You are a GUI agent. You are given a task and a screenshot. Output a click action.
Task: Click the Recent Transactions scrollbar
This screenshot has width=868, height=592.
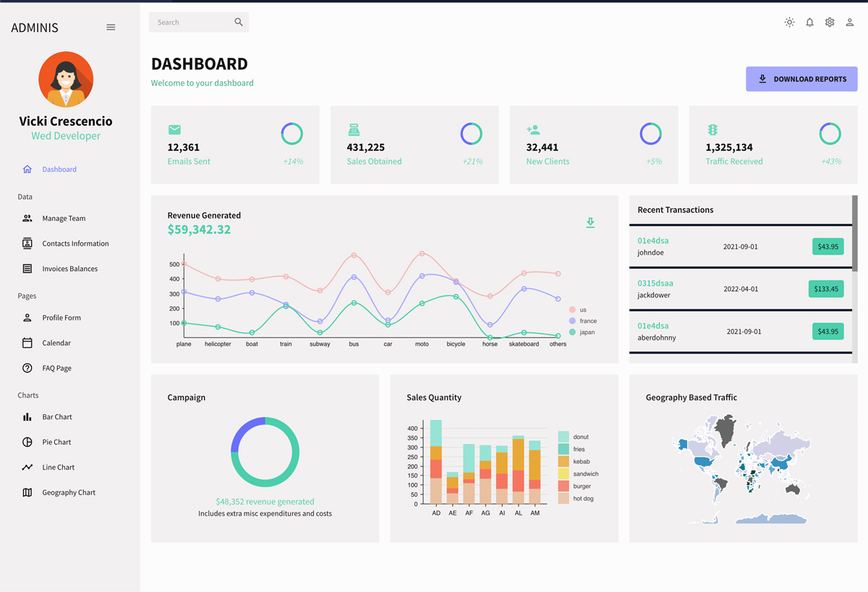(x=855, y=234)
